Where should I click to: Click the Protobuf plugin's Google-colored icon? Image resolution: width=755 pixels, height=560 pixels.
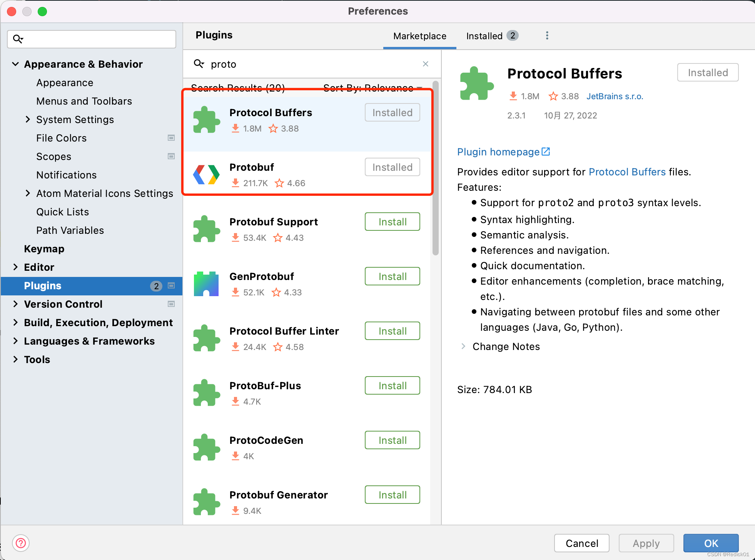[x=206, y=175]
